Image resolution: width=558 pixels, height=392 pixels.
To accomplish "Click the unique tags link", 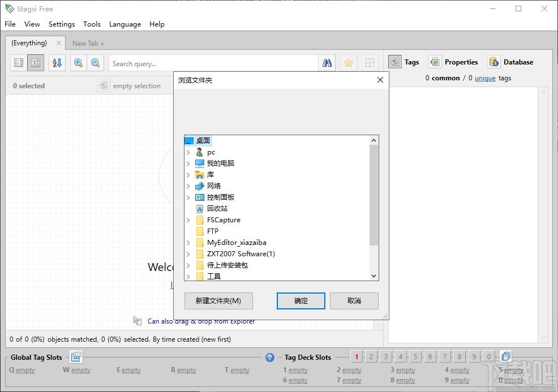I will [x=485, y=78].
